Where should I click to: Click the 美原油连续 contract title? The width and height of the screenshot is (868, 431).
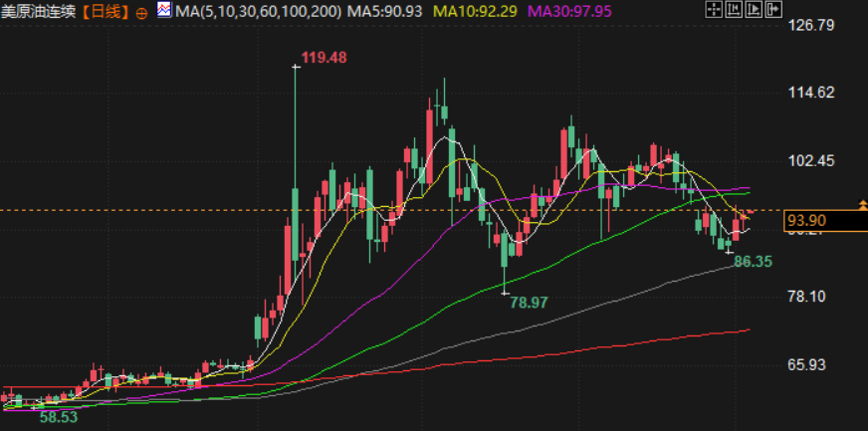(39, 12)
